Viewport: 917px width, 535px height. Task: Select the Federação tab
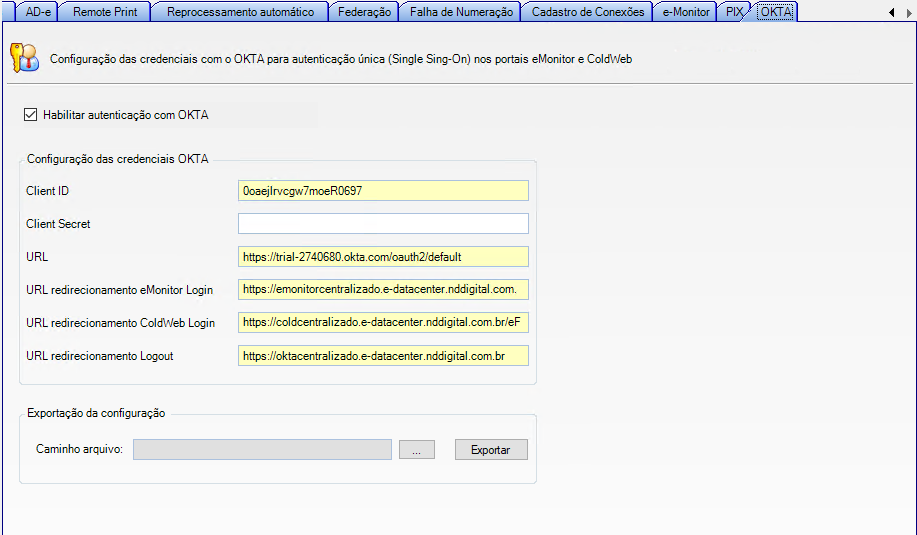coord(364,12)
